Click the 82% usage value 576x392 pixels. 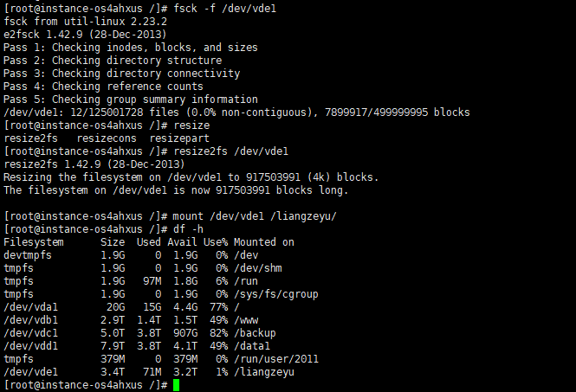[x=219, y=333]
